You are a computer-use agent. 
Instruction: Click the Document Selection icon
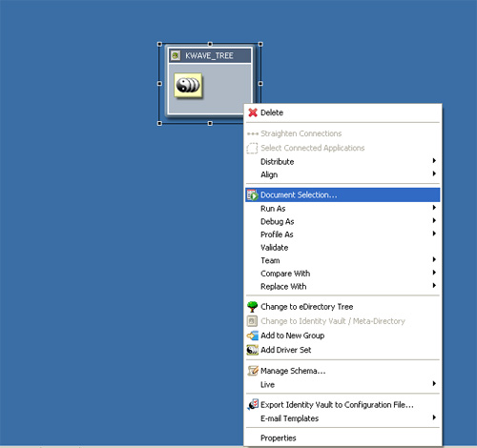pos(253,194)
